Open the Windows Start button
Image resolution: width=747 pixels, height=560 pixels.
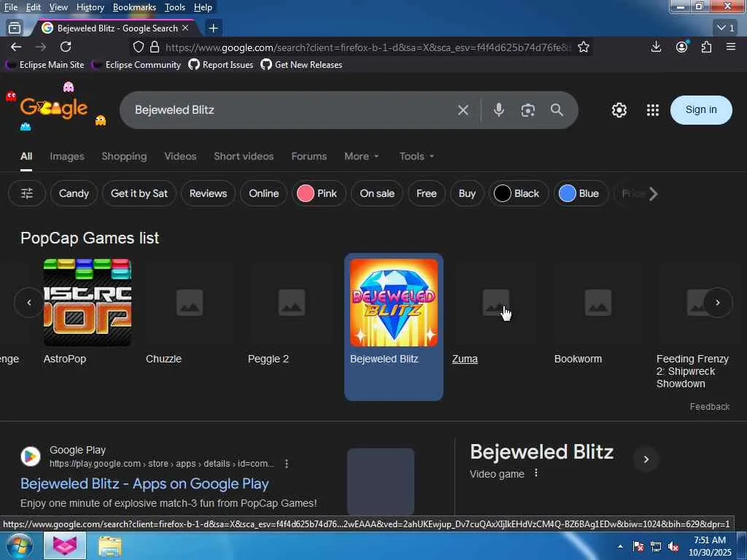pos(19,545)
